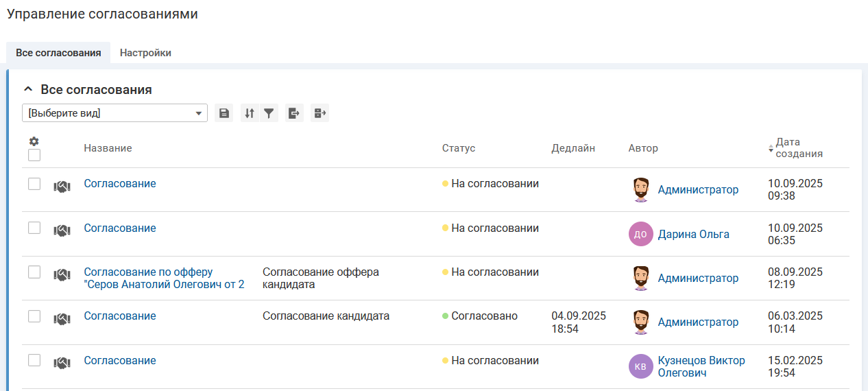The width and height of the screenshot is (868, 391).
Task: Open the [Выберите вид] view dropdown
Action: (114, 113)
